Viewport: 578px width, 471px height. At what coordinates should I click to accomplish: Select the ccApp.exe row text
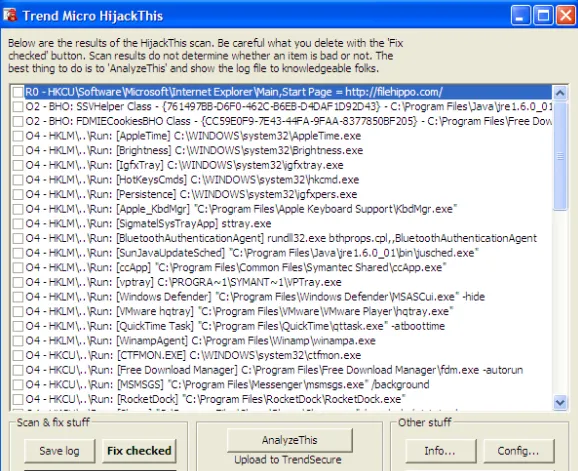coord(236,268)
